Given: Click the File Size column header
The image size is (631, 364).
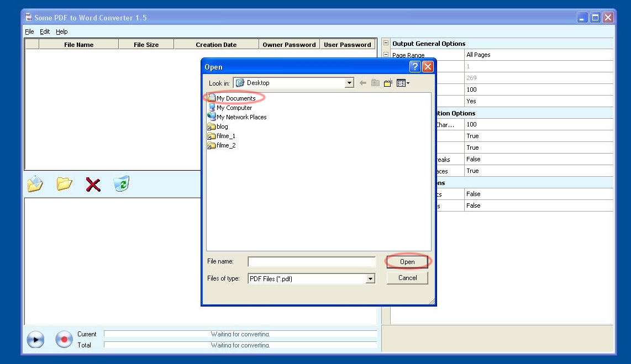Looking at the screenshot, I should tap(146, 45).
